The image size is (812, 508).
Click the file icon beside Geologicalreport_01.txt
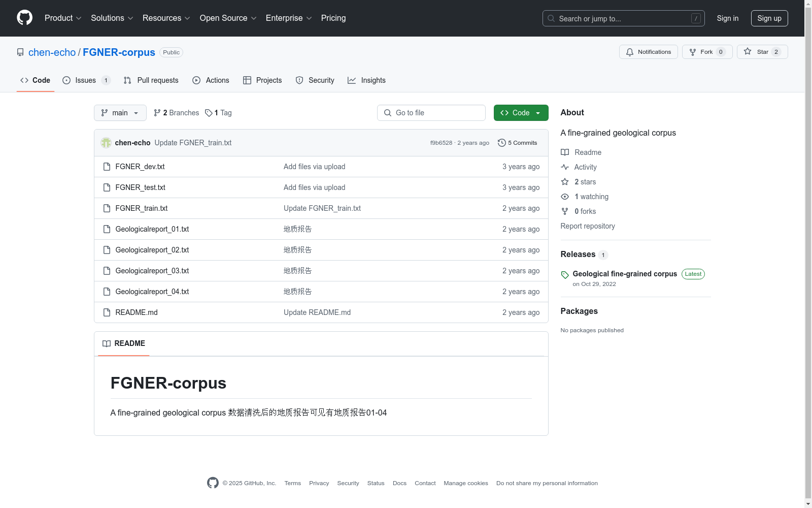(x=107, y=229)
